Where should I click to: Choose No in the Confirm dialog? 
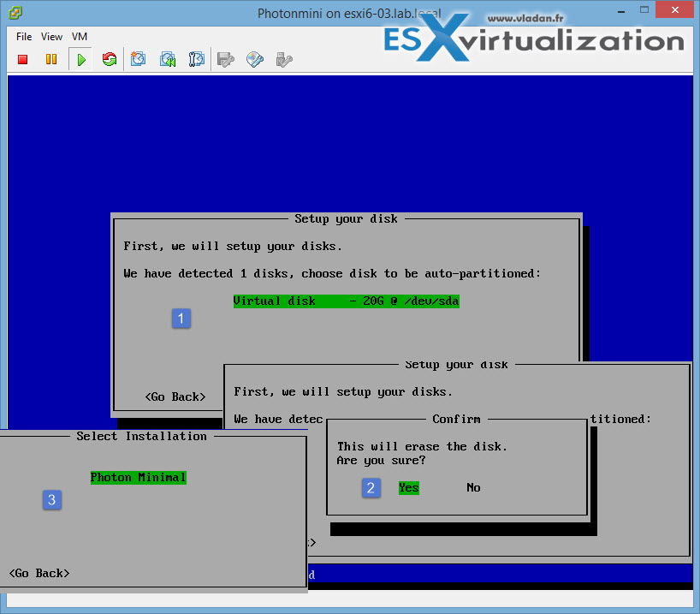pyautogui.click(x=473, y=487)
